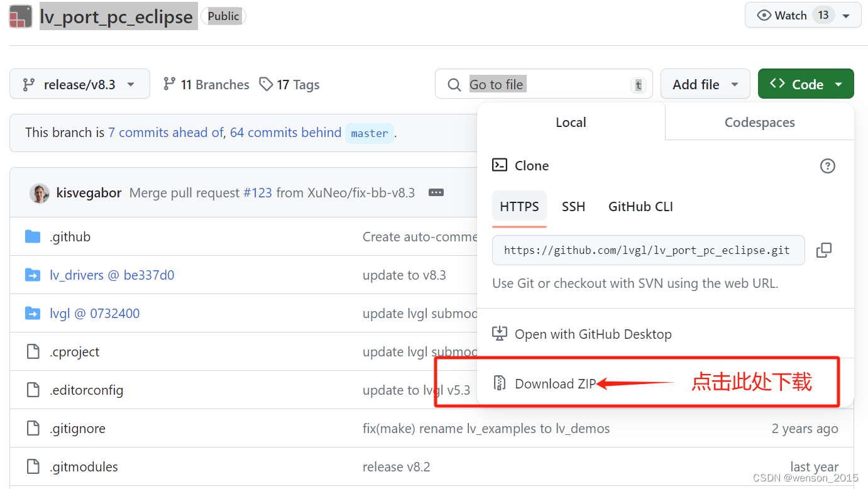
Task: Open the lv_drivers @ be337d0 submodule
Action: (112, 275)
